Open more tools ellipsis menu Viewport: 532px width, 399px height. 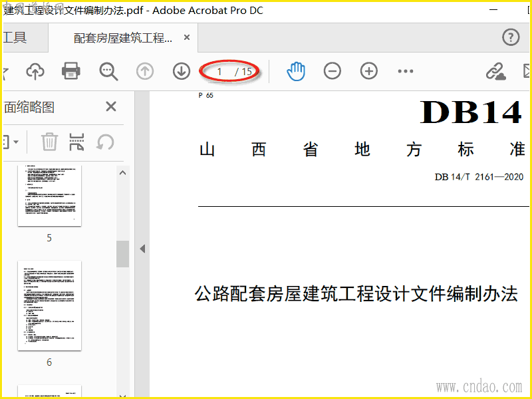406,71
